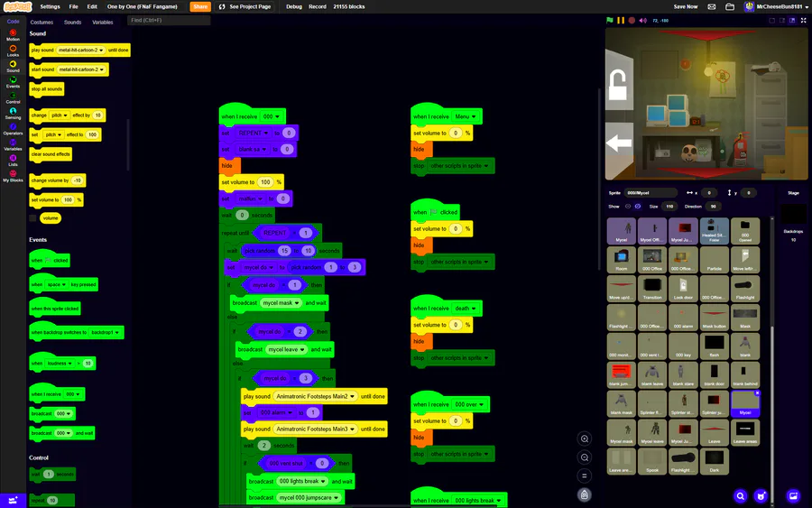
Task: Open the 000 over message dropdown
Action: pos(469,404)
